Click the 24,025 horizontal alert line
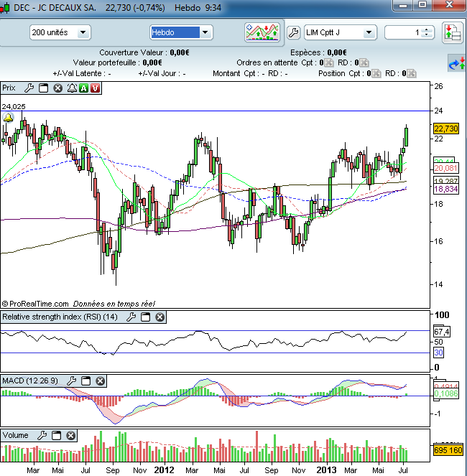The width and height of the screenshot is (467, 476). pyautogui.click(x=215, y=111)
